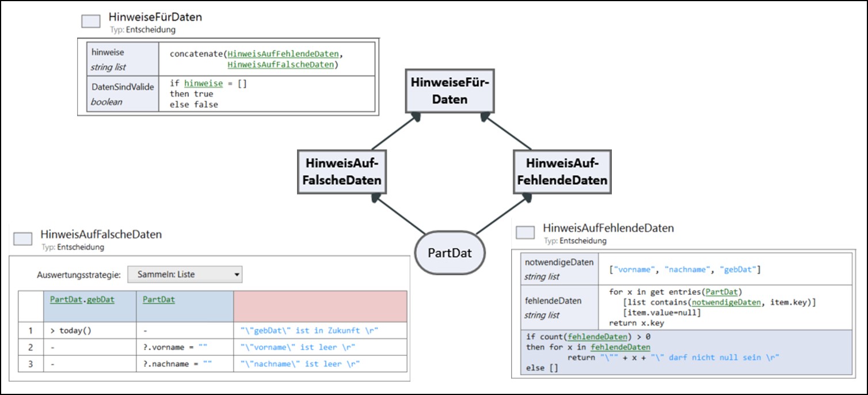Image resolution: width=868 pixels, height=395 pixels.
Task: Click the HinweiseFürDaten decision icon
Action: 91,21
